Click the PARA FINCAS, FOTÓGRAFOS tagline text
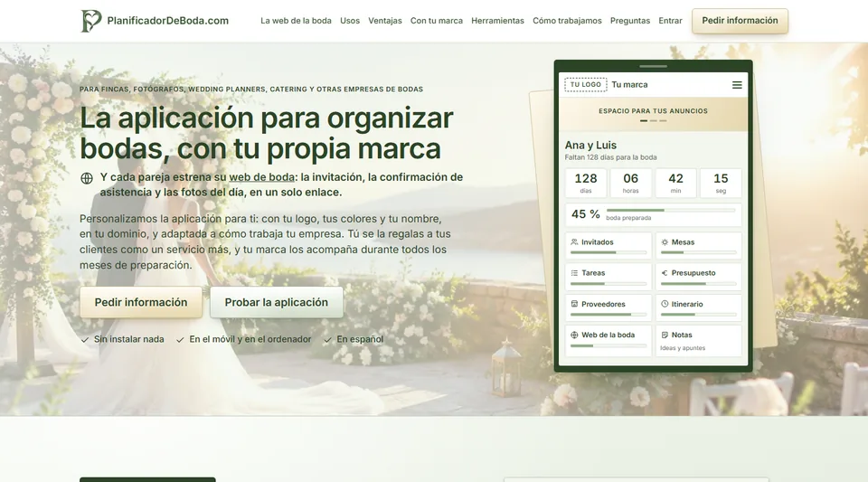The image size is (868, 482). click(x=251, y=90)
